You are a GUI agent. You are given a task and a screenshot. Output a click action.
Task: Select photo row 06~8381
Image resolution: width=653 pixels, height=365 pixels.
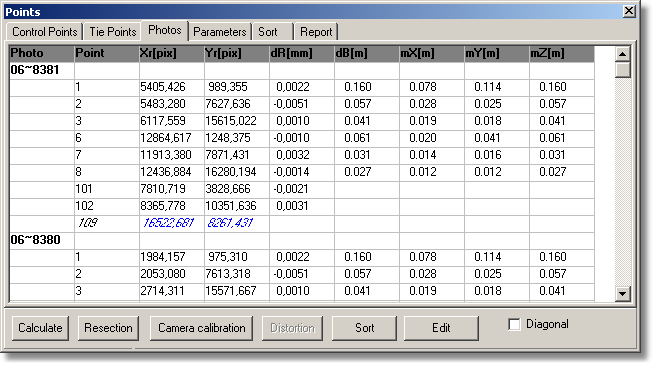35,70
